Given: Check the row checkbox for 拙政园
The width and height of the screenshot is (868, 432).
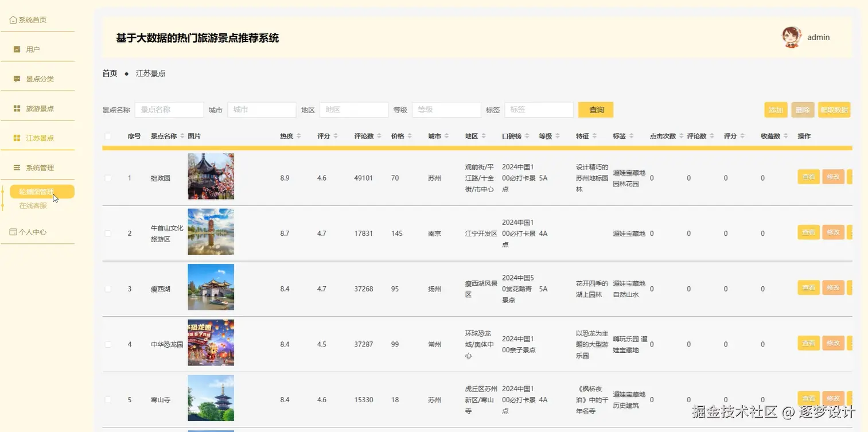Looking at the screenshot, I should (x=108, y=178).
